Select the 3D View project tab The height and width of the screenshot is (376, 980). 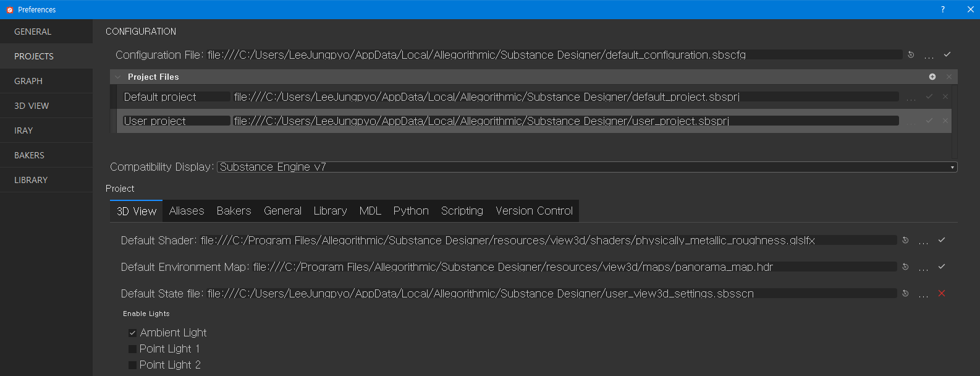(137, 211)
